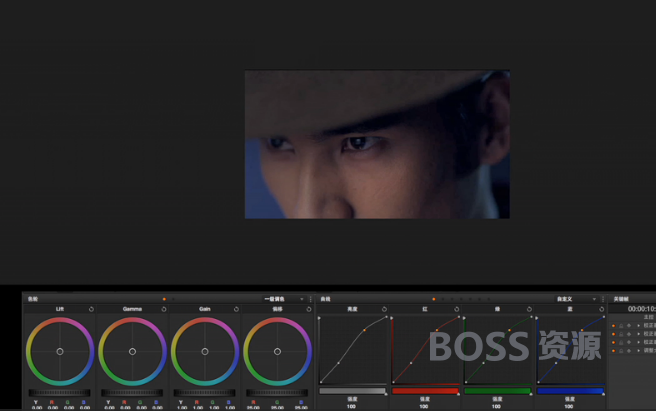The image size is (656, 411).
Task: Click the Gain wheel center puck
Action: tap(205, 352)
